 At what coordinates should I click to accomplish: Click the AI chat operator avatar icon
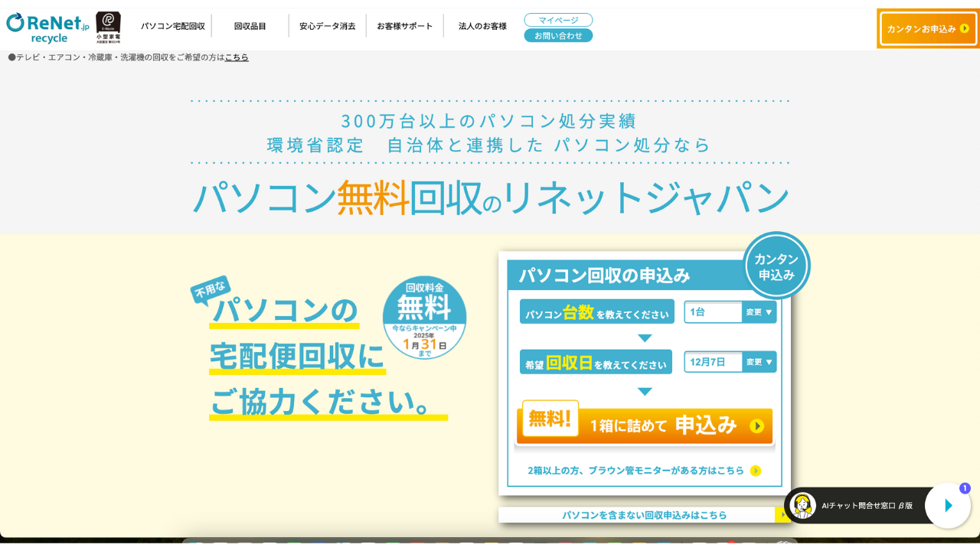(x=802, y=506)
